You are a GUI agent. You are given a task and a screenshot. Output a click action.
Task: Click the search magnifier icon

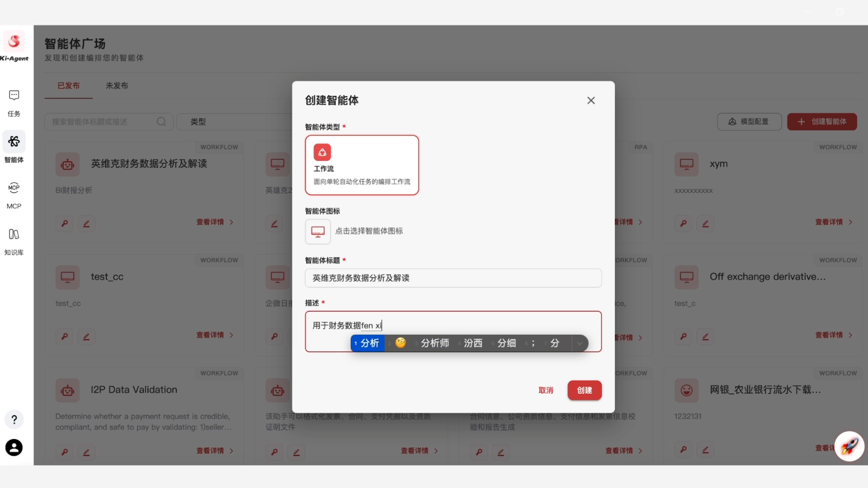tap(161, 122)
